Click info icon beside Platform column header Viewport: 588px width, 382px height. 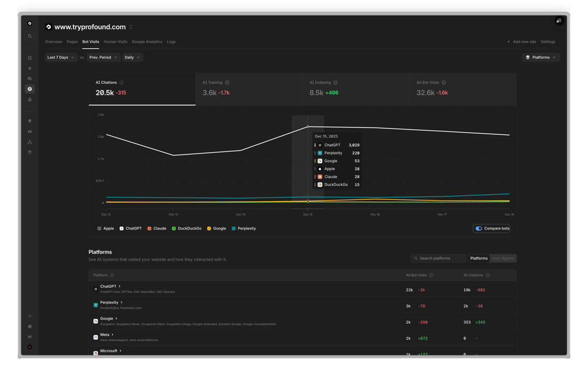112,275
